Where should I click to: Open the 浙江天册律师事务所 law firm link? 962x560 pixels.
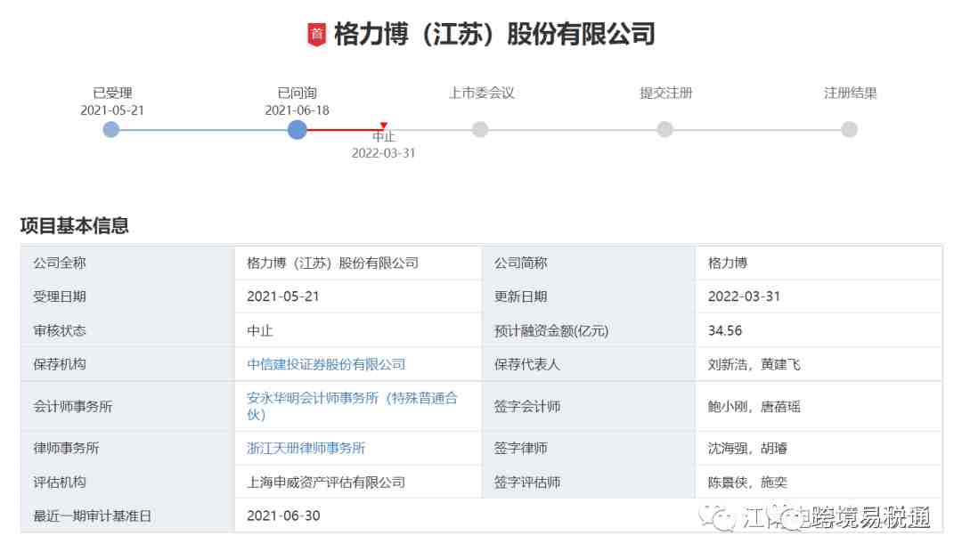point(306,449)
